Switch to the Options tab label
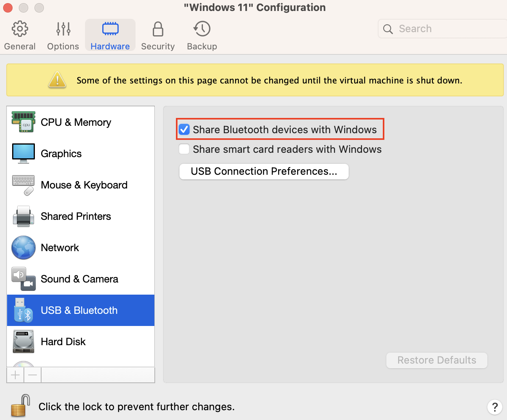The width and height of the screenshot is (507, 420). tap(63, 46)
